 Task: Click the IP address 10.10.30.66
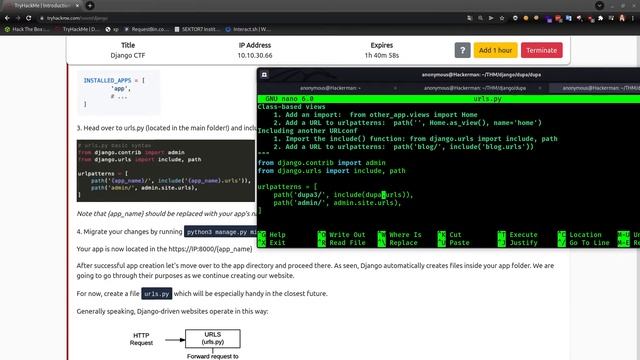coord(255,55)
